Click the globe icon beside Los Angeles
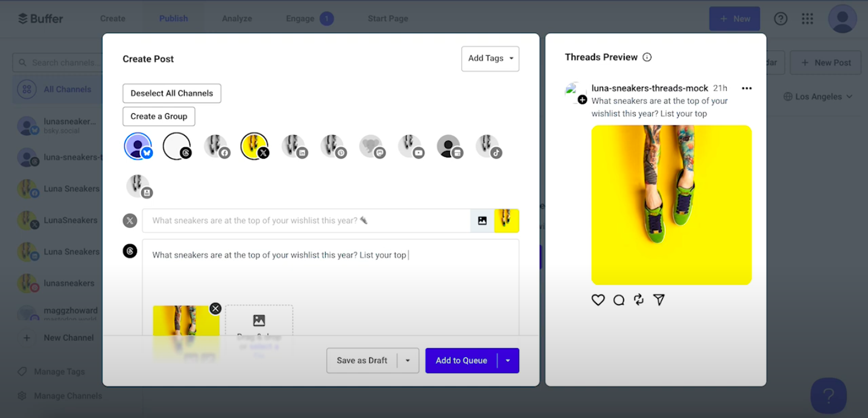This screenshot has height=418, width=868. pyautogui.click(x=788, y=97)
